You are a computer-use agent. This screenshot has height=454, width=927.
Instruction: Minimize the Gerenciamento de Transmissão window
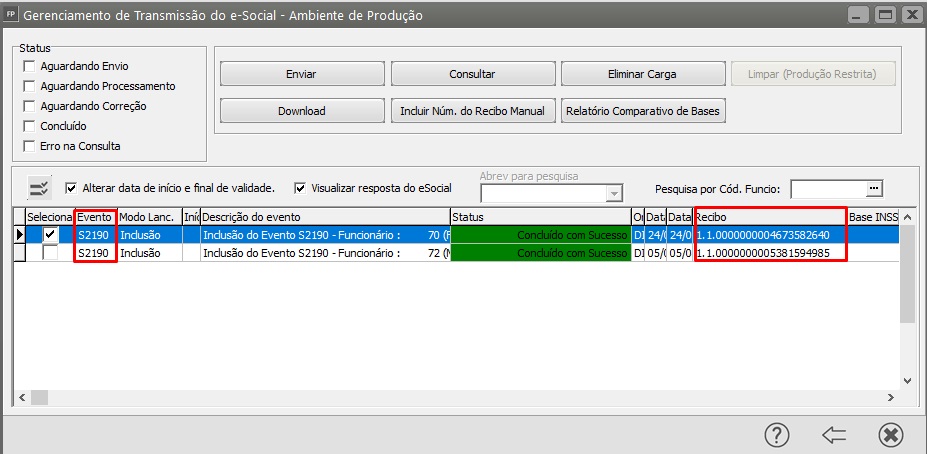coord(858,15)
